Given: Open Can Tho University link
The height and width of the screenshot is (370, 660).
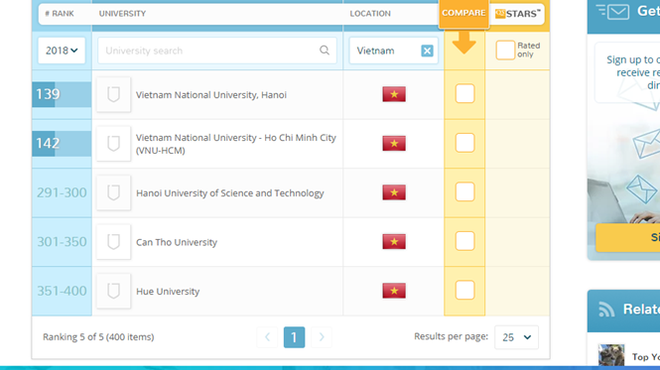Looking at the screenshot, I should tap(176, 242).
